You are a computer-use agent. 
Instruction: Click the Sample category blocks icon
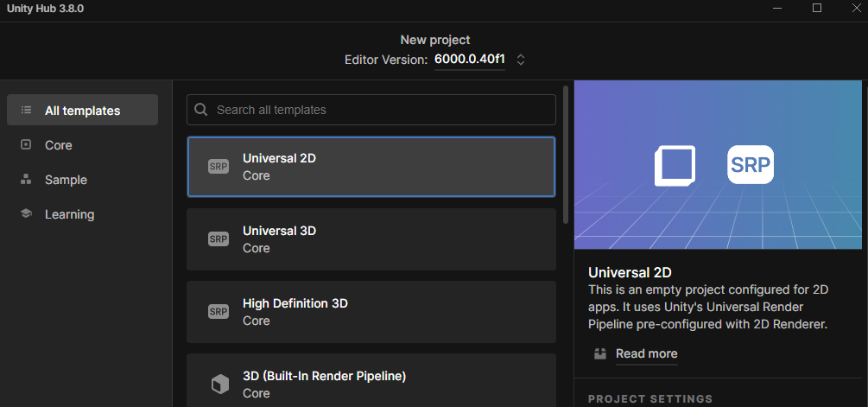click(x=26, y=180)
